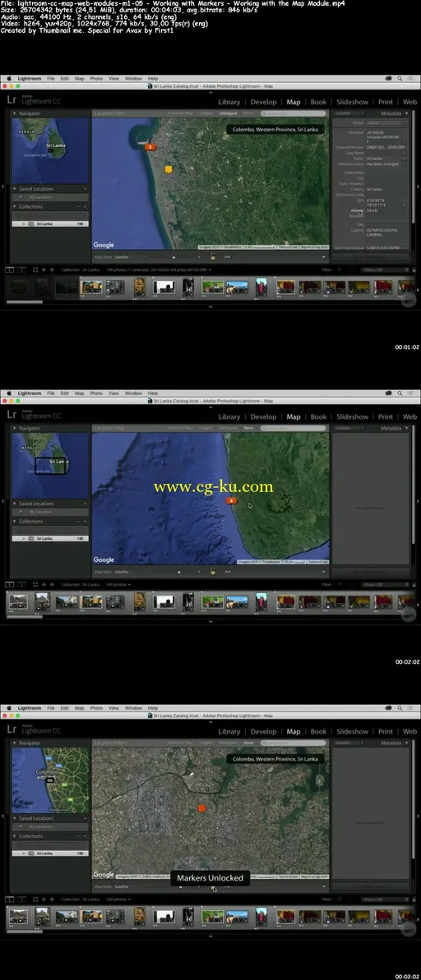This screenshot has height=980, width=421.
Task: Open Apple menu in 00:02:02 frame
Action: 9,393
